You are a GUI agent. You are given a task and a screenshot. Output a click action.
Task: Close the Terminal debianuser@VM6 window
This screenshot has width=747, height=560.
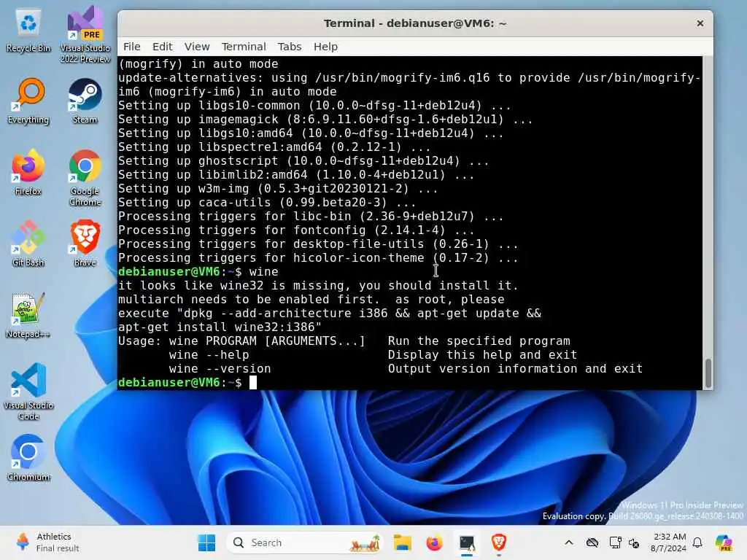pos(700,23)
